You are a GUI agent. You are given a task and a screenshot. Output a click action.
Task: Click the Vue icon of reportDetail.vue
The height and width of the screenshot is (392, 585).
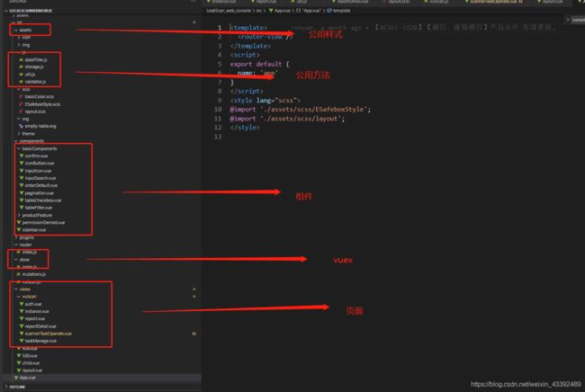(x=22, y=326)
